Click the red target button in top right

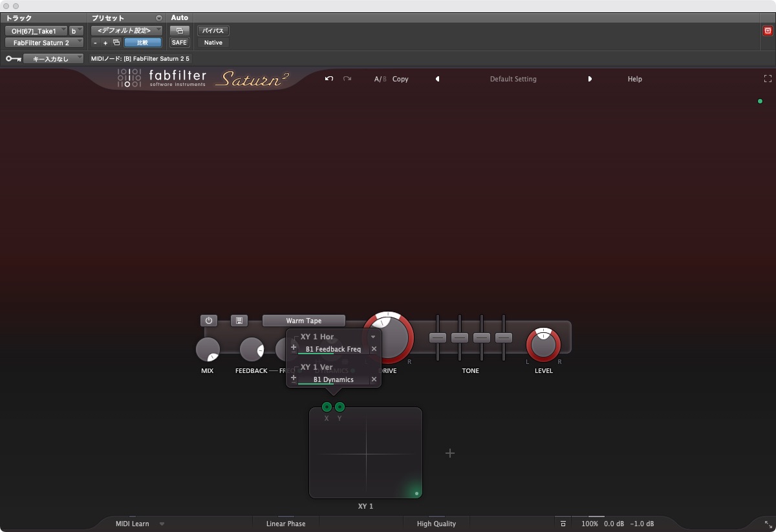768,30
